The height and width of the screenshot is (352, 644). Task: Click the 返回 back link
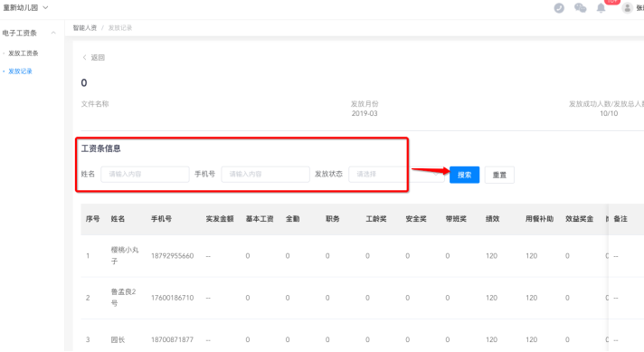pos(98,58)
